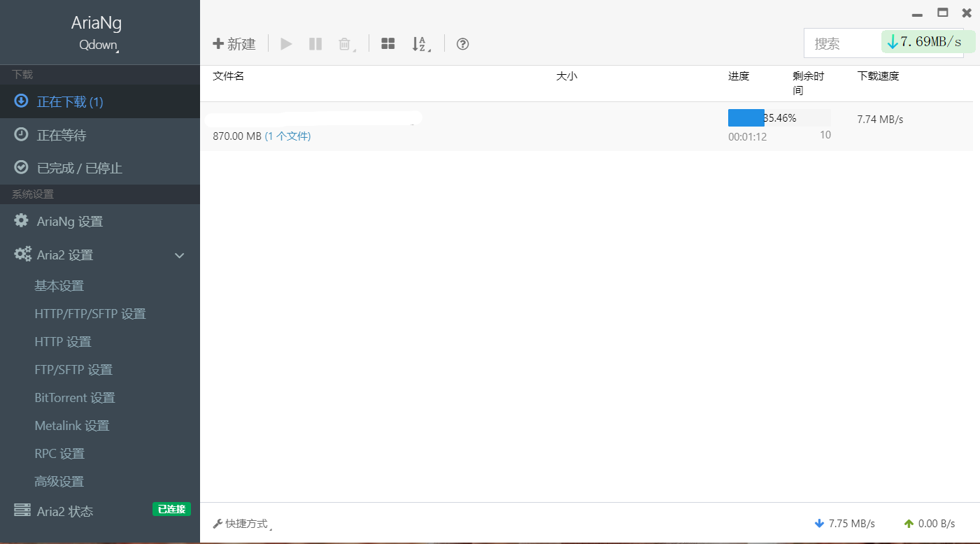Collapse the Aria2 设置 chevron
Screen dimensions: 980x544
[x=180, y=255]
